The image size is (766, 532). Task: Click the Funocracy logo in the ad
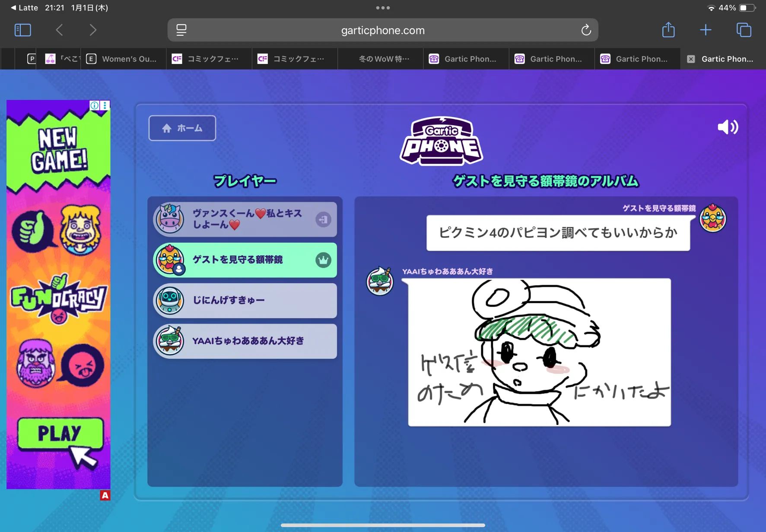coord(58,298)
